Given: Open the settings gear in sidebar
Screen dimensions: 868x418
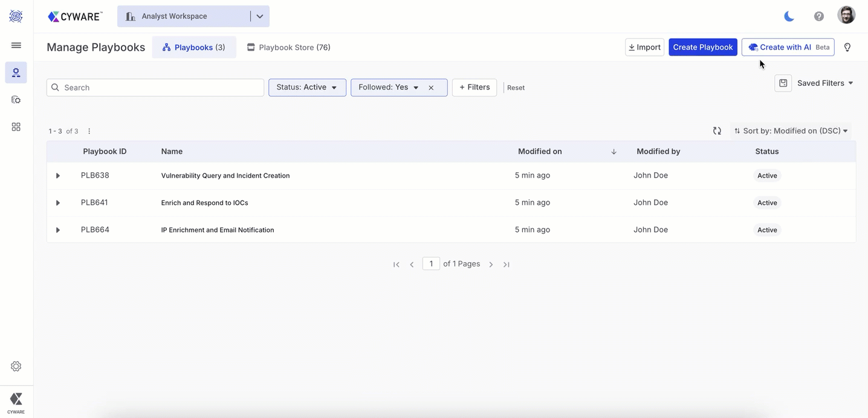Looking at the screenshot, I should point(16,366).
